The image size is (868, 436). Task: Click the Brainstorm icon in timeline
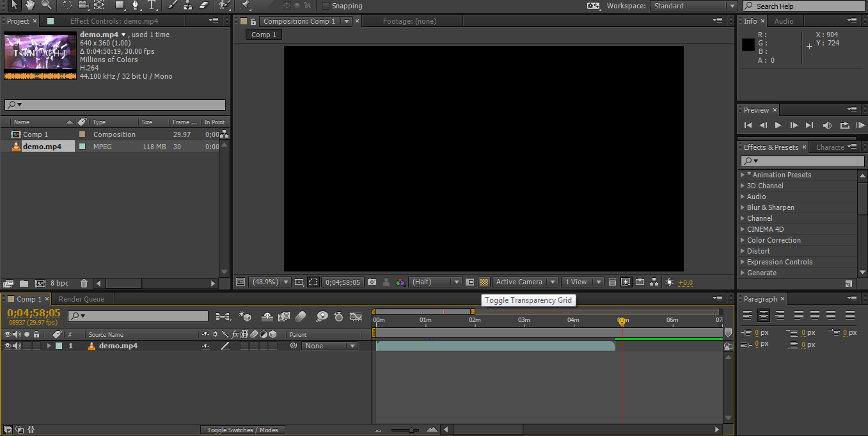tap(322, 316)
